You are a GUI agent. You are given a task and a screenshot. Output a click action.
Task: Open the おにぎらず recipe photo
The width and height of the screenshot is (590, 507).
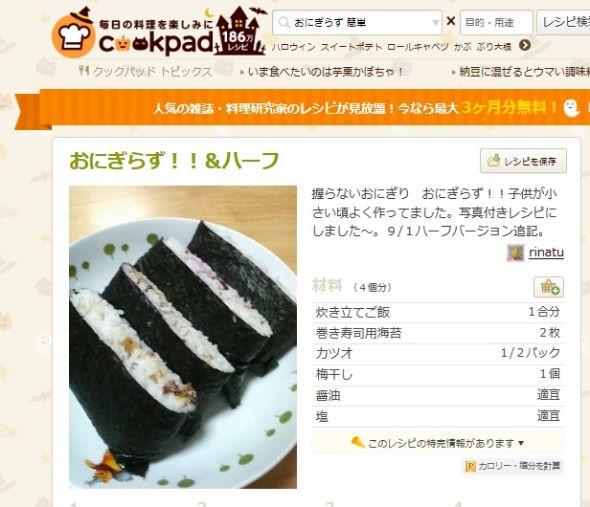(x=183, y=337)
